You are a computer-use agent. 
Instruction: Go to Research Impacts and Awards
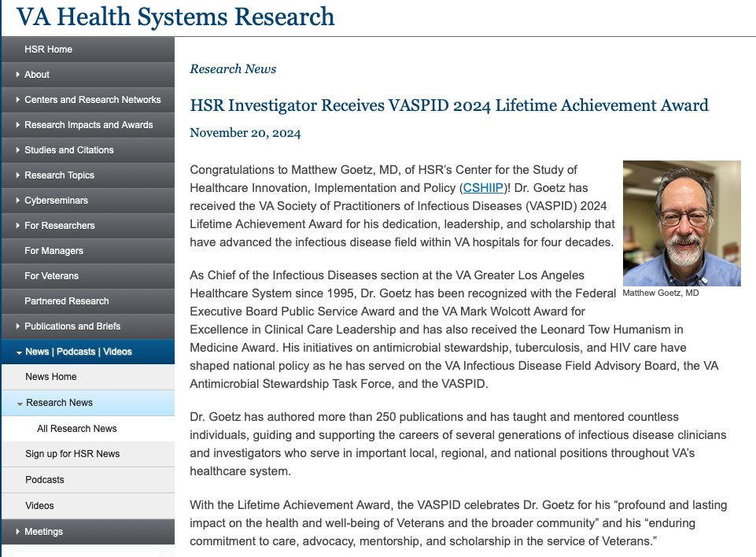(x=89, y=124)
